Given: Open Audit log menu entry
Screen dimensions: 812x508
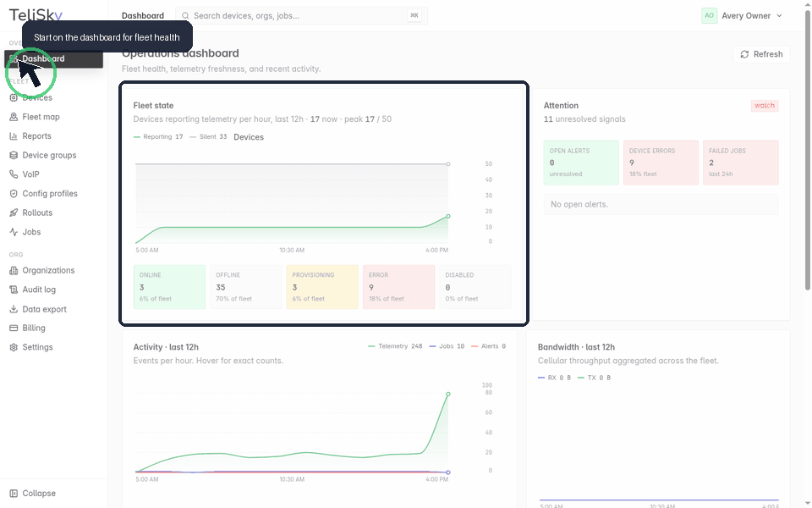Looking at the screenshot, I should pos(54,290).
